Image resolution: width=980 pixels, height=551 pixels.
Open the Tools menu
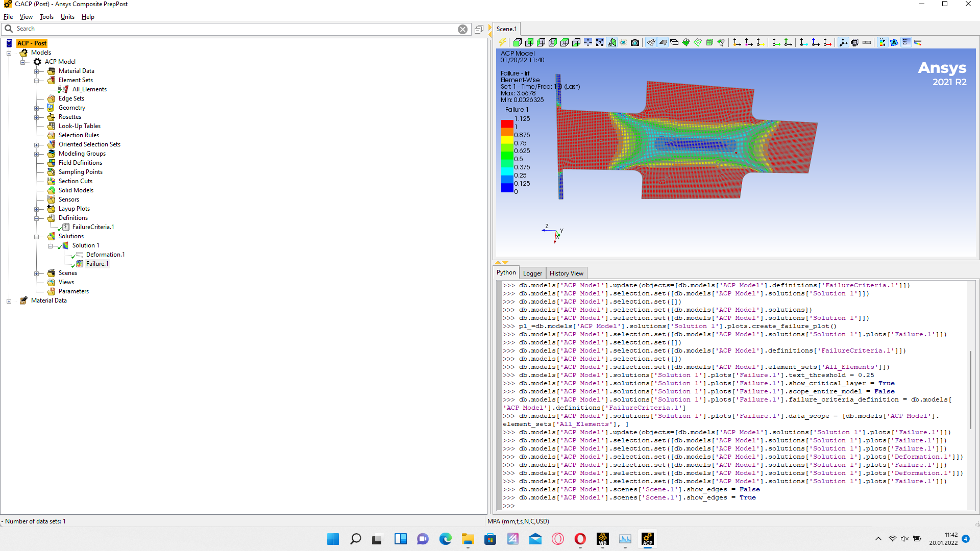[x=46, y=17]
